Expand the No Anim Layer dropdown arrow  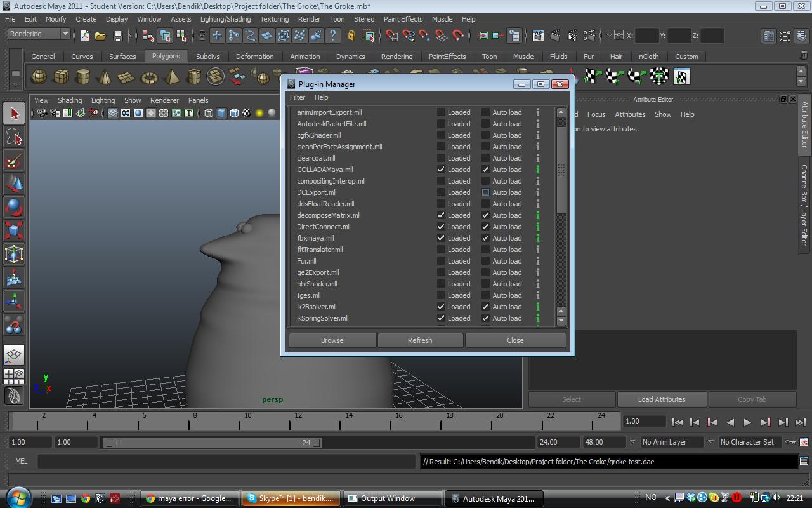(632, 442)
